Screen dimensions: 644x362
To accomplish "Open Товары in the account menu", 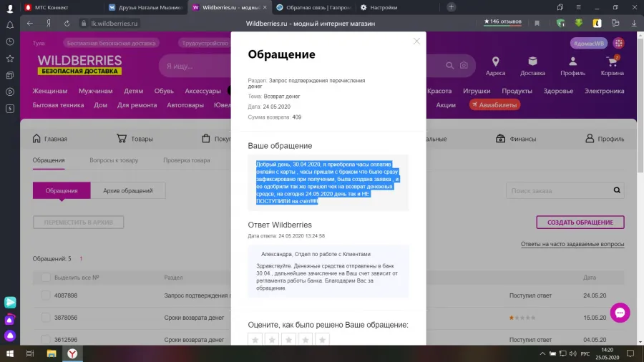I will click(x=135, y=139).
